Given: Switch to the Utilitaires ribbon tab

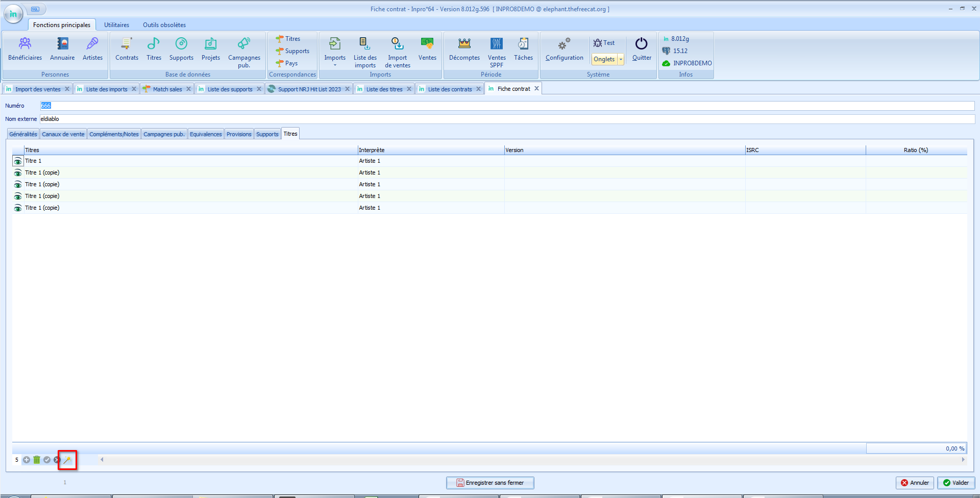Looking at the screenshot, I should (x=116, y=25).
